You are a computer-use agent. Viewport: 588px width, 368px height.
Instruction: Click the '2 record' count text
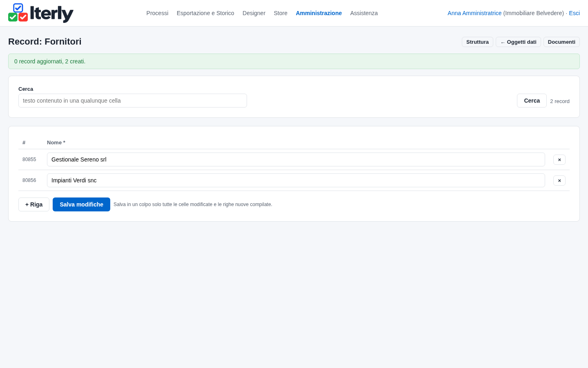560,101
